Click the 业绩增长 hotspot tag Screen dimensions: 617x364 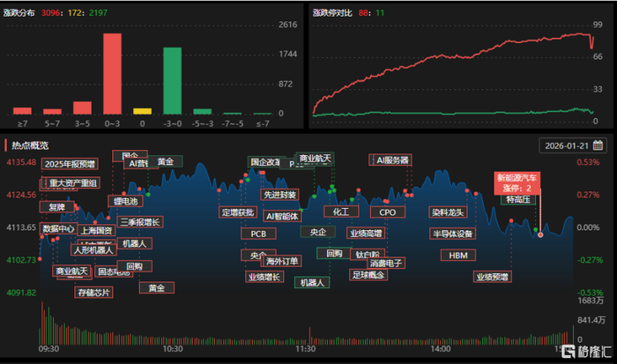264,277
